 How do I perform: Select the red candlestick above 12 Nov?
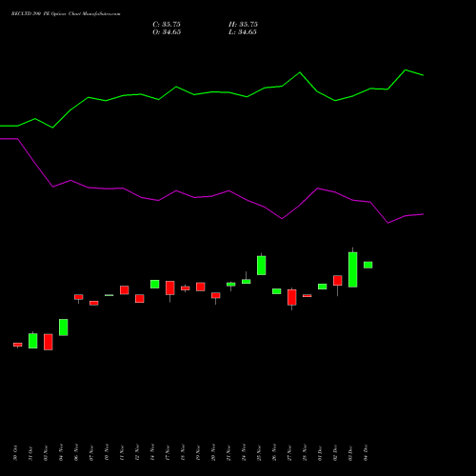click(140, 299)
